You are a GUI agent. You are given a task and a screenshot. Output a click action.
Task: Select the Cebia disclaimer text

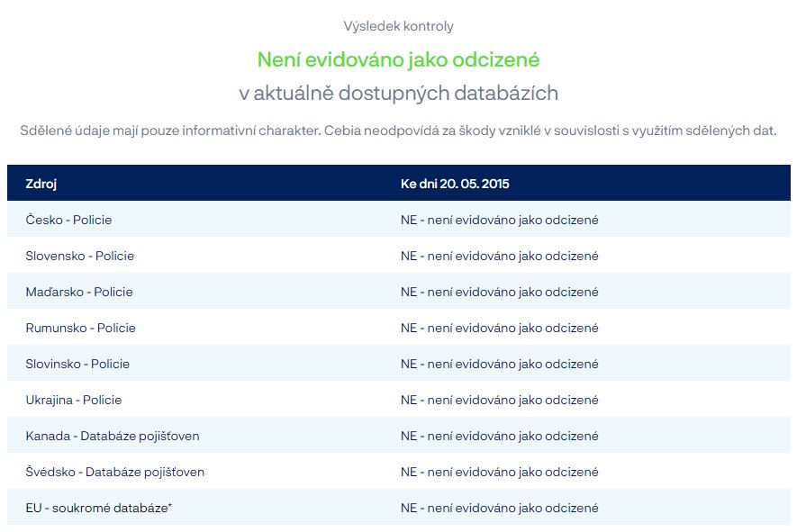[x=398, y=130]
